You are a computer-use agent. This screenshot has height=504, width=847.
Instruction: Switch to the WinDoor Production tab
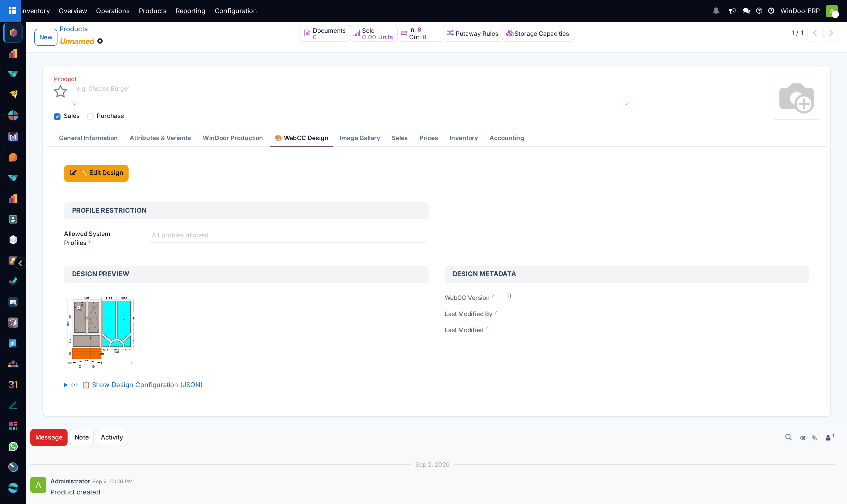(x=233, y=138)
